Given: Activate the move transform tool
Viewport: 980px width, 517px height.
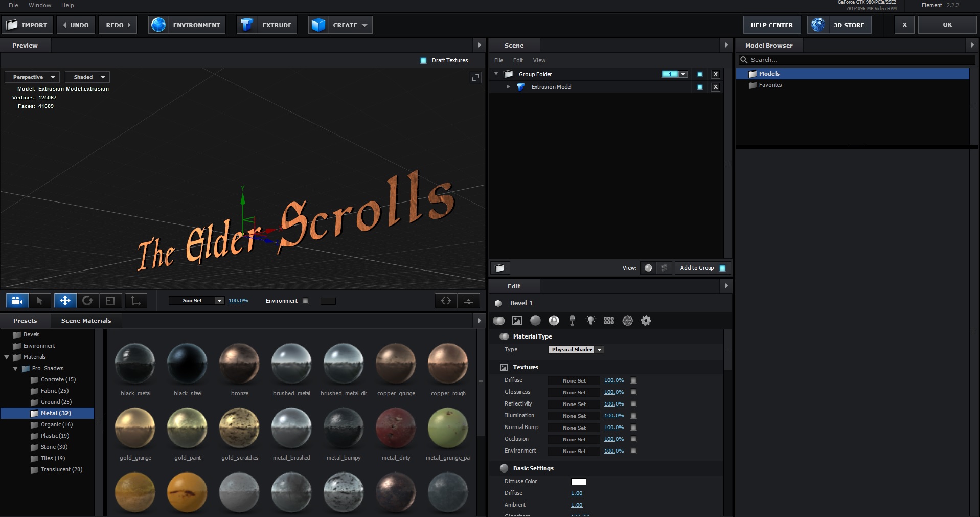Looking at the screenshot, I should 65,301.
